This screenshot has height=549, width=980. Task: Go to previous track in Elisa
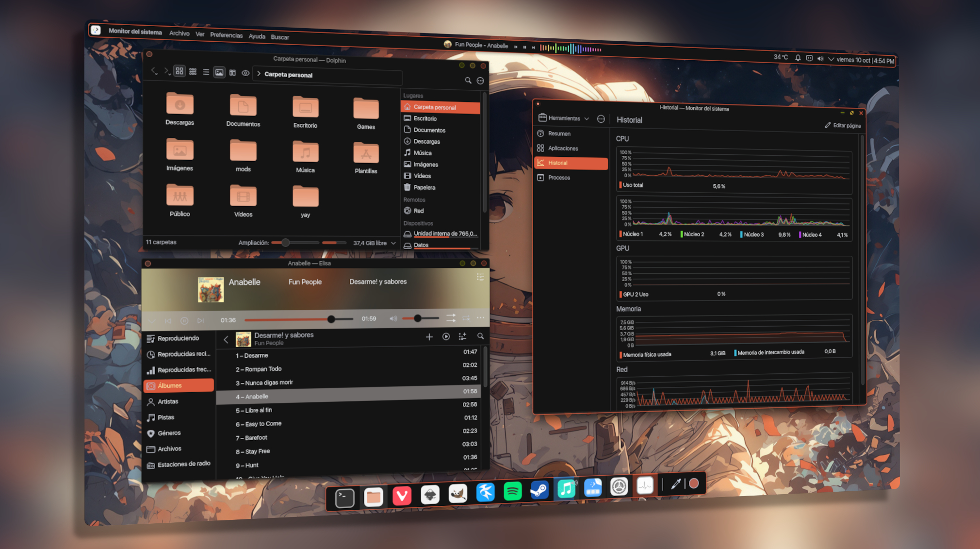pos(168,321)
